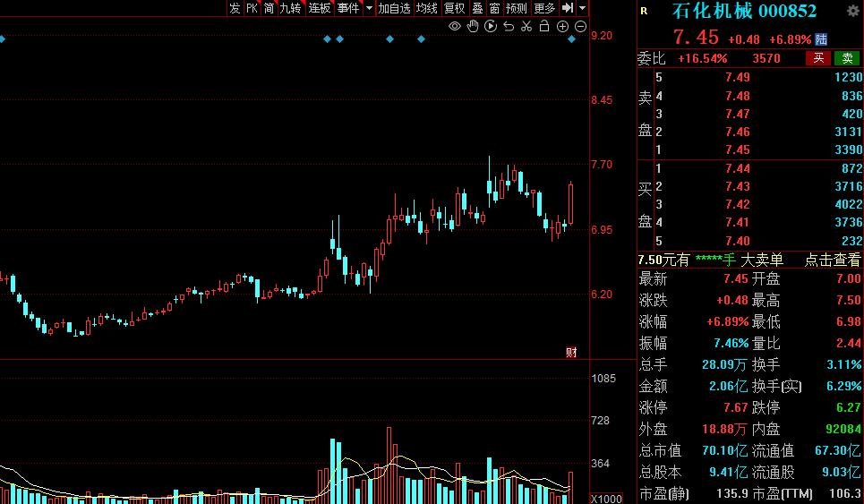Click the arrow-to-bar icon on the toolbar
Screen dimensions: 864x504
pos(568,8)
